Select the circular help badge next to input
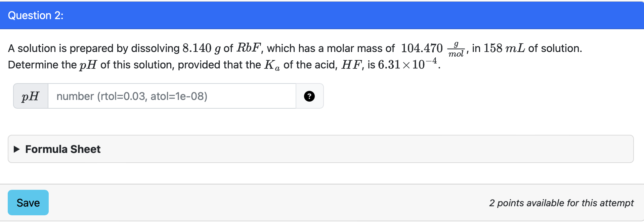 click(x=309, y=96)
